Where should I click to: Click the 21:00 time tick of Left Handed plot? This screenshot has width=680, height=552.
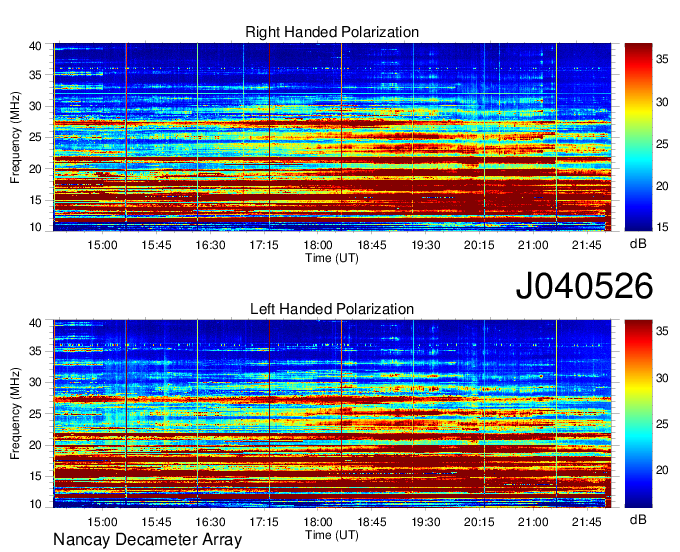(533, 522)
